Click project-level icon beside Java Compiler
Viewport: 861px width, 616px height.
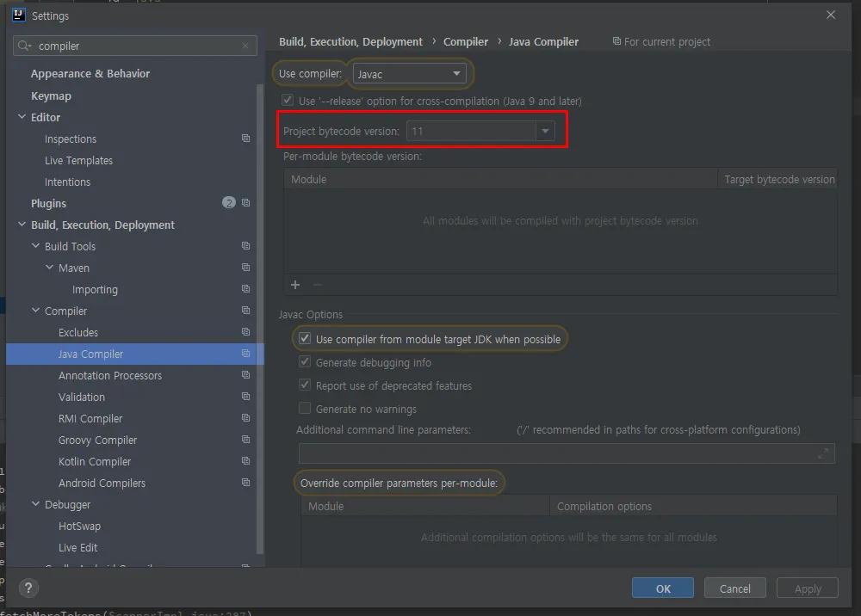[246, 354]
